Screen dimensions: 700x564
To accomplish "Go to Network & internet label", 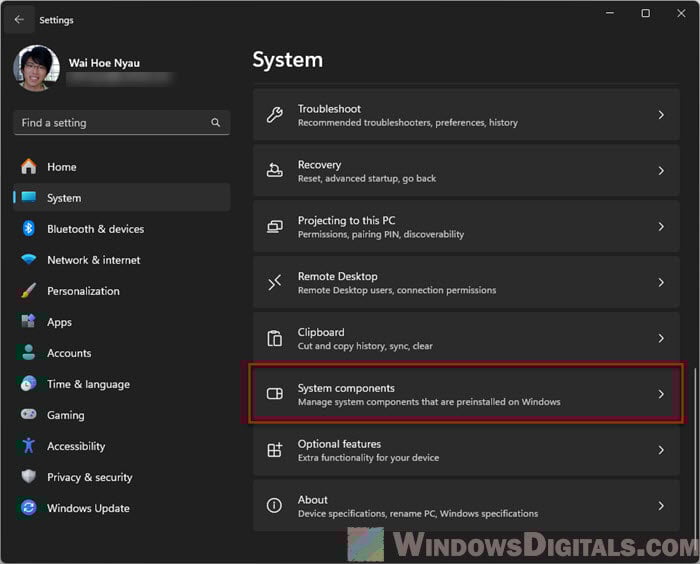I will click(94, 260).
